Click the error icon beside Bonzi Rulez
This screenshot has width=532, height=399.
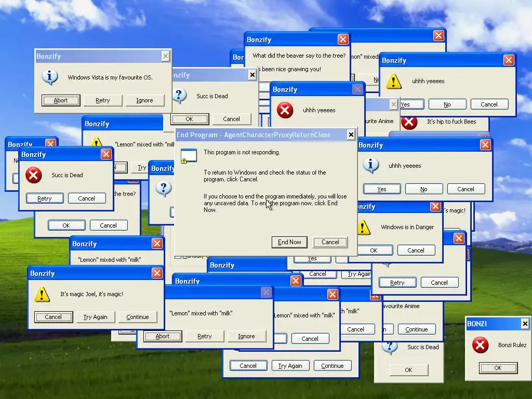click(481, 345)
